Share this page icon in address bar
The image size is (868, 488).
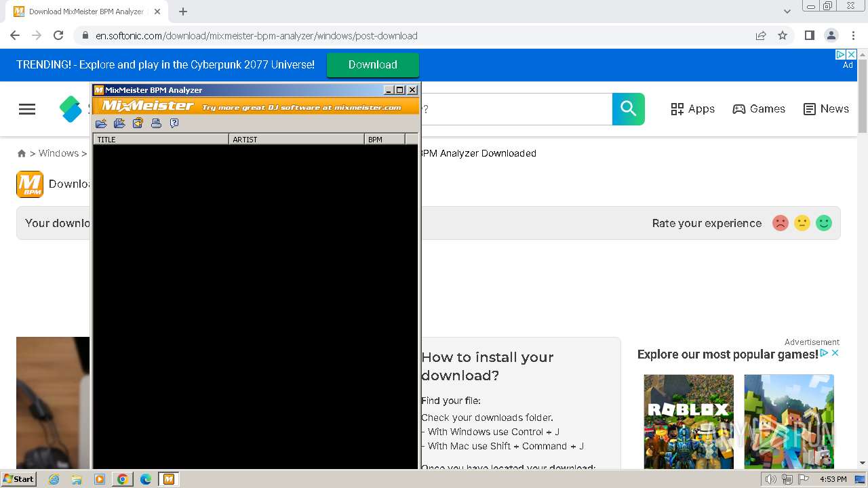click(x=761, y=35)
